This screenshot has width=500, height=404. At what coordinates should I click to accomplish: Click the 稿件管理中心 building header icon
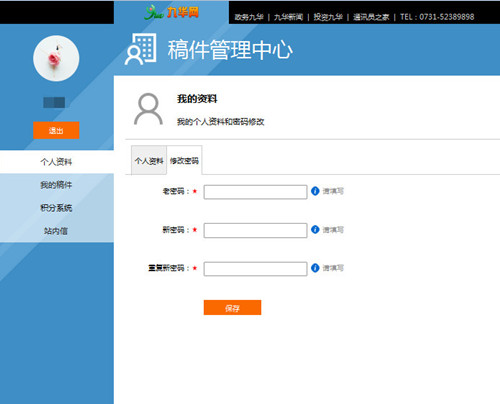coord(141,49)
